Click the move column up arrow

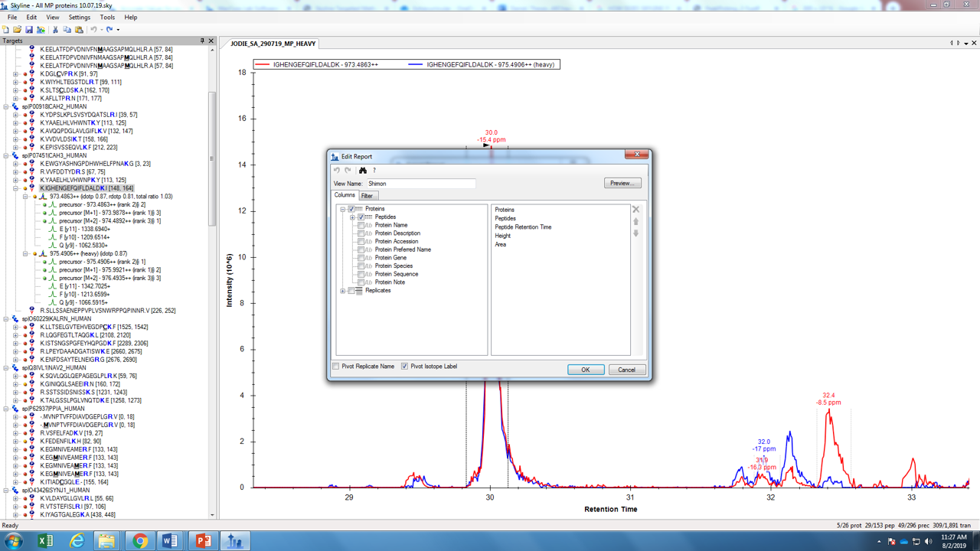[x=635, y=222]
